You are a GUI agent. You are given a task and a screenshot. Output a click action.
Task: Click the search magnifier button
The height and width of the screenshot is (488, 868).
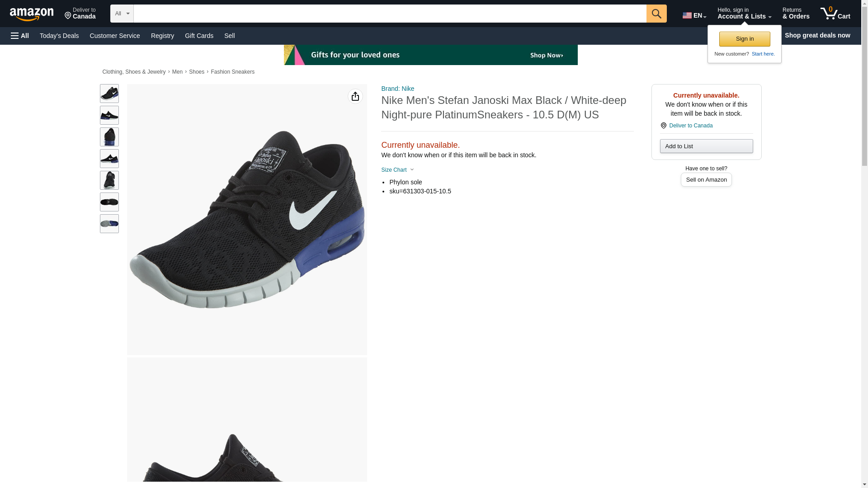click(656, 14)
